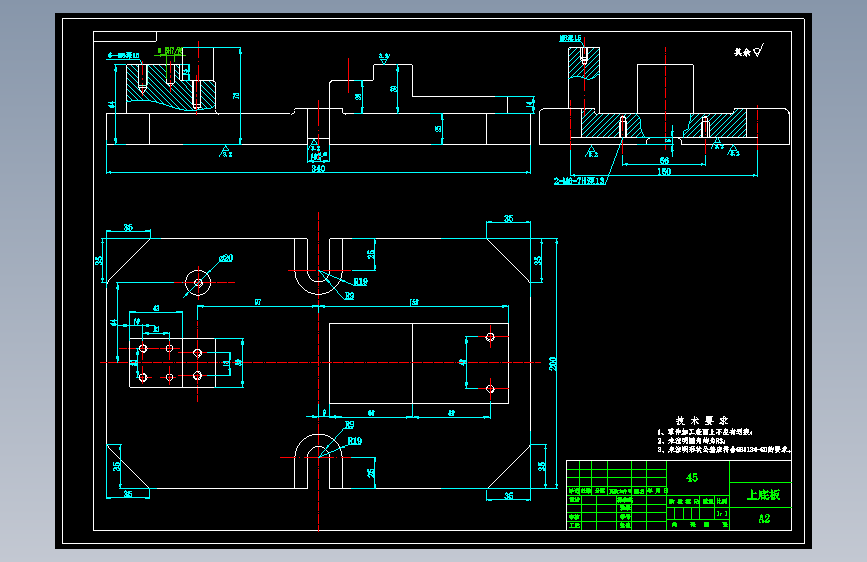Screen dimensions: 867x562
Task: Click the technical requirement line 3 mentioning GB
Action: pos(723,450)
